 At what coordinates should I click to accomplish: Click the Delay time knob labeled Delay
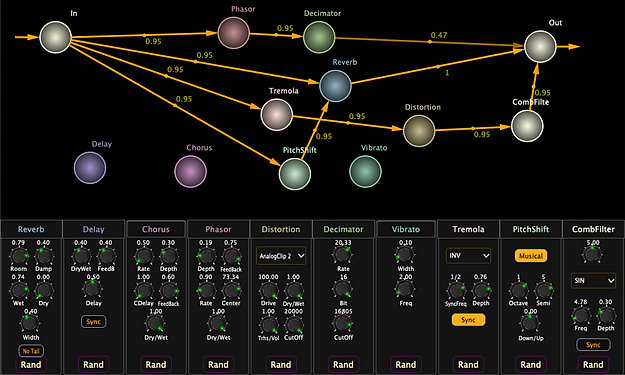93,290
